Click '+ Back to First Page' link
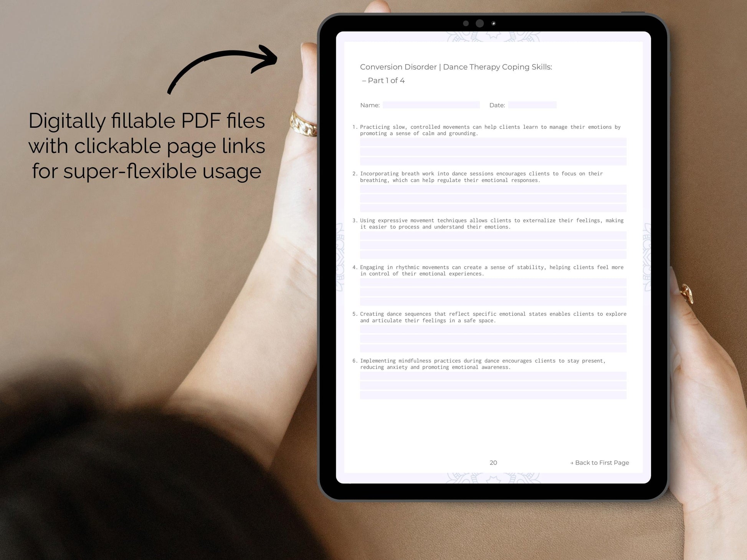Image resolution: width=747 pixels, height=560 pixels. [x=596, y=462]
